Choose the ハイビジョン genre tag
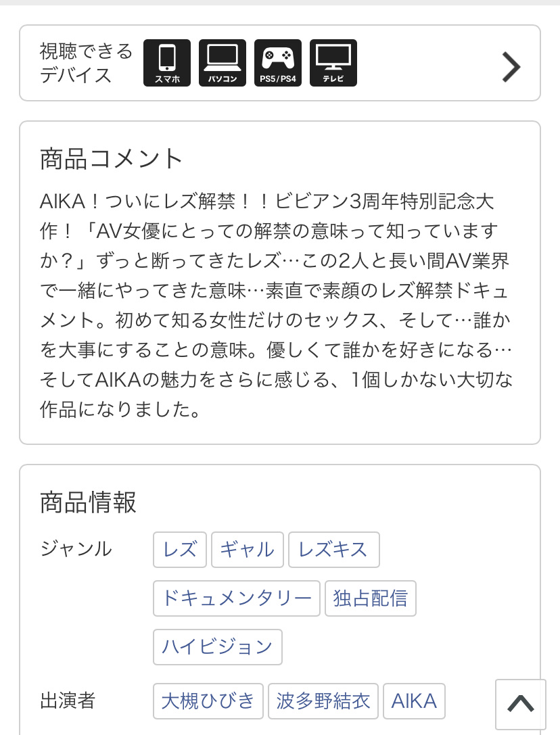560x735 pixels. (x=218, y=647)
